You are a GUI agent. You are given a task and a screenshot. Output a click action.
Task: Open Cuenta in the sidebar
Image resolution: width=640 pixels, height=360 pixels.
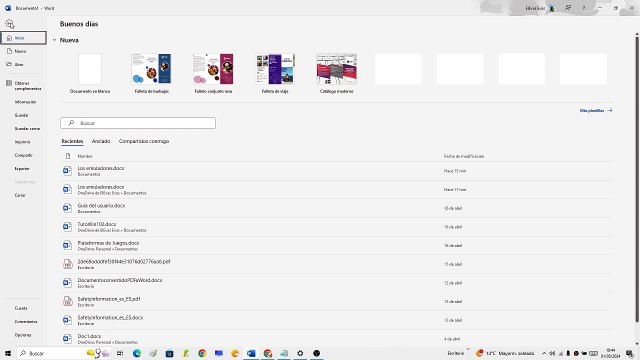pyautogui.click(x=21, y=308)
